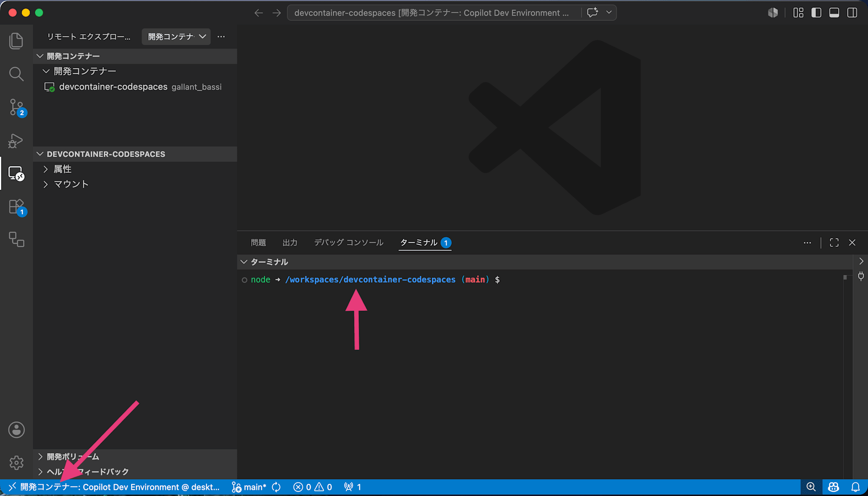Expand the 開発ボリューム section
Image resolution: width=868 pixels, height=496 pixels.
click(x=135, y=457)
